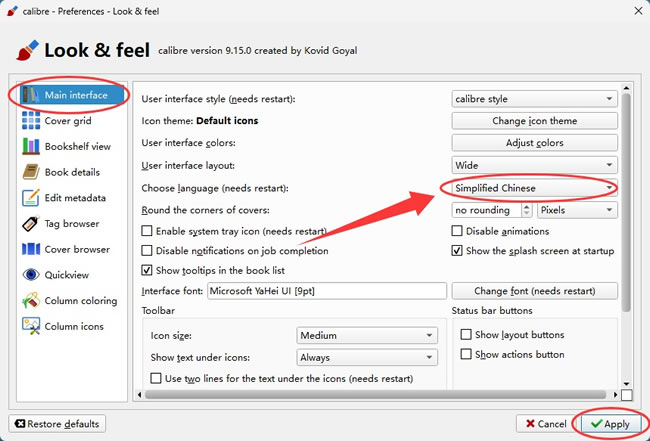Screen dimensions: 650x441
Task: Toggle Disable animations checkbox
Action: [x=457, y=231]
